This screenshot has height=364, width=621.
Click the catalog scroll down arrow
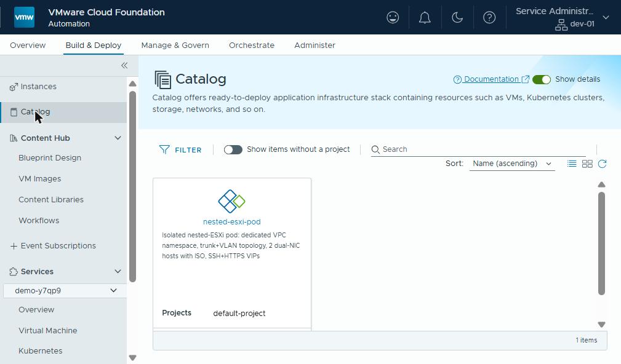601,325
